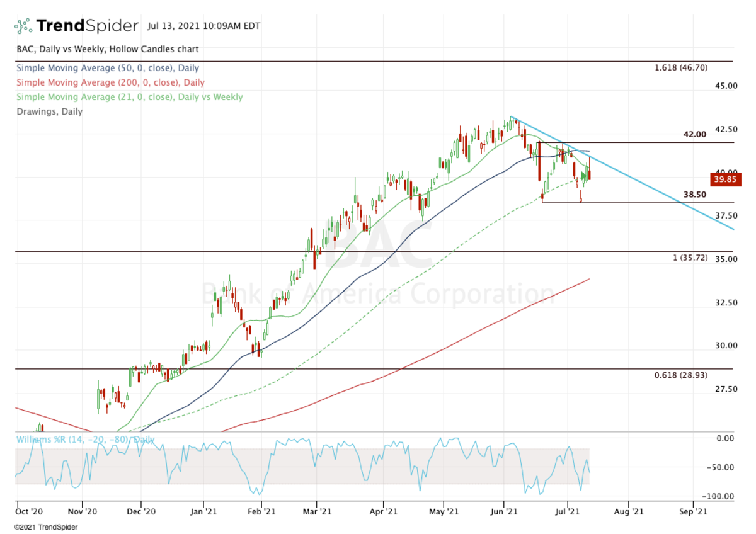Click the 42.50 price axis label
The width and height of the screenshot is (756, 534).
[725, 129]
